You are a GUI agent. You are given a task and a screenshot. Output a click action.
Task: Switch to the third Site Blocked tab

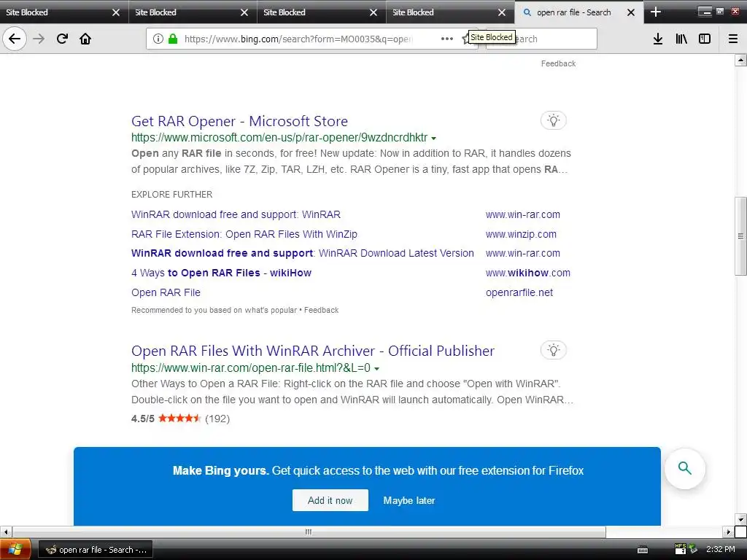coord(322,12)
